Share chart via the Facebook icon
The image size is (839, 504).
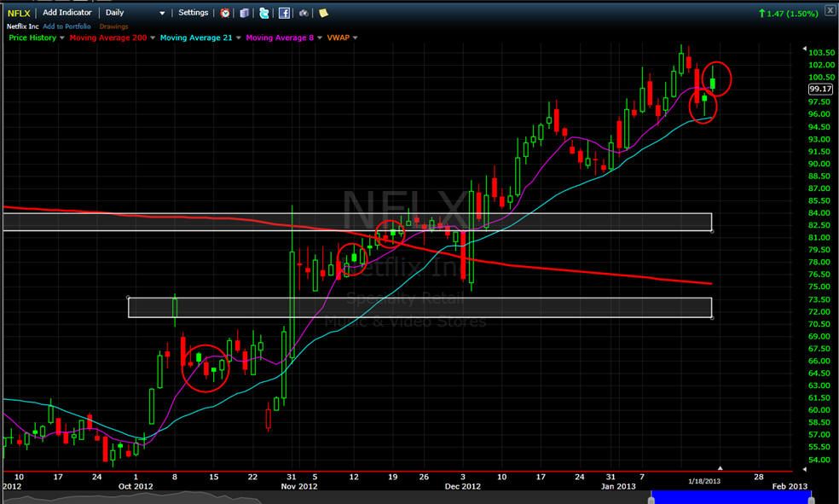(284, 13)
